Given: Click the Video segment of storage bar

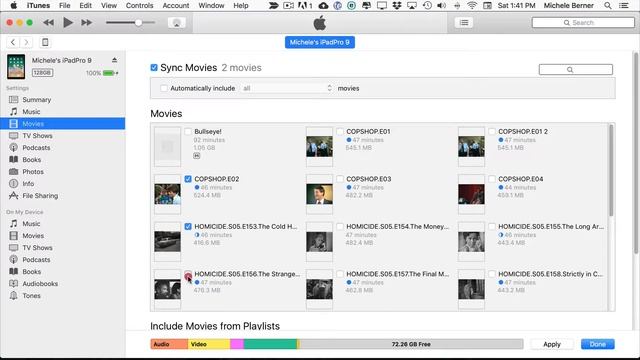Looking at the screenshot, I should (209, 344).
